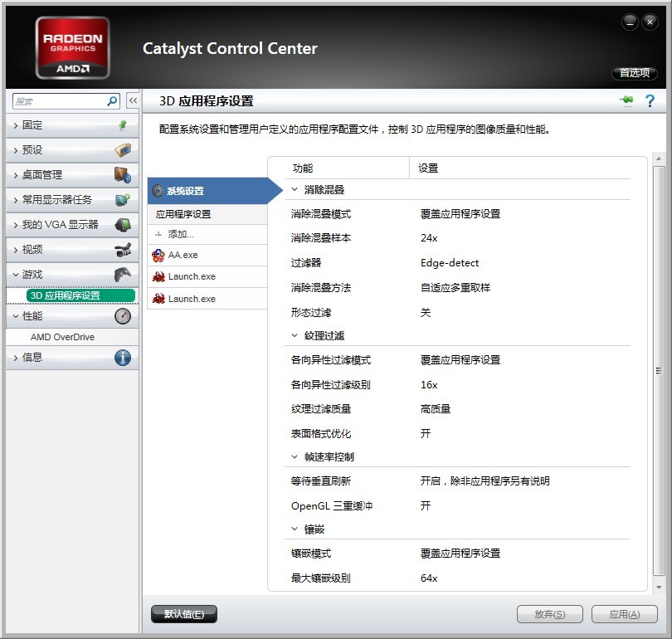This screenshot has height=639, width=672.
Task: Close the Catalyst Control Center window
Action: coord(650,22)
